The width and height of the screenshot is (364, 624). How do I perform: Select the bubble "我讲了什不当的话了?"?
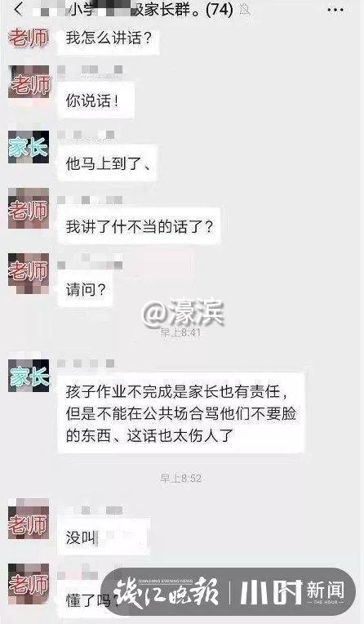click(x=139, y=226)
